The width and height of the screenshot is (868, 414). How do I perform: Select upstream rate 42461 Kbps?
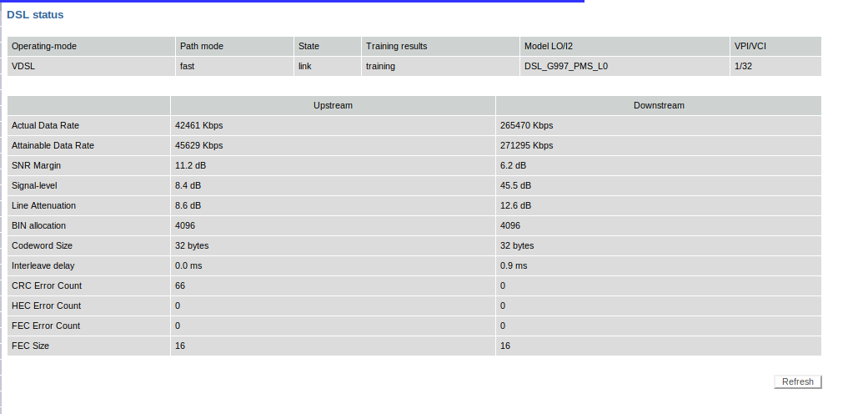pos(198,125)
